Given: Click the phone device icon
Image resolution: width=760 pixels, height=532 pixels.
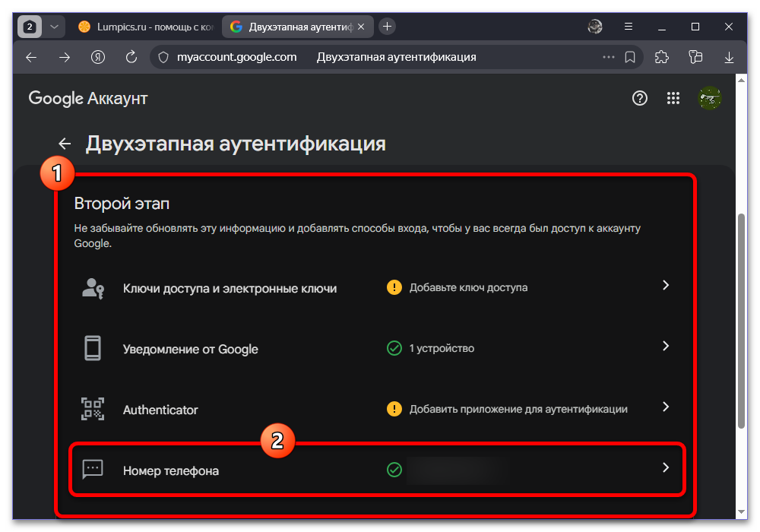Looking at the screenshot, I should [93, 348].
